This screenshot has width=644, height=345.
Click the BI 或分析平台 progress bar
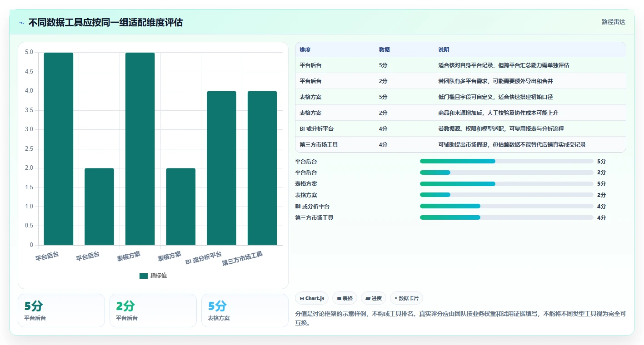[x=507, y=206]
